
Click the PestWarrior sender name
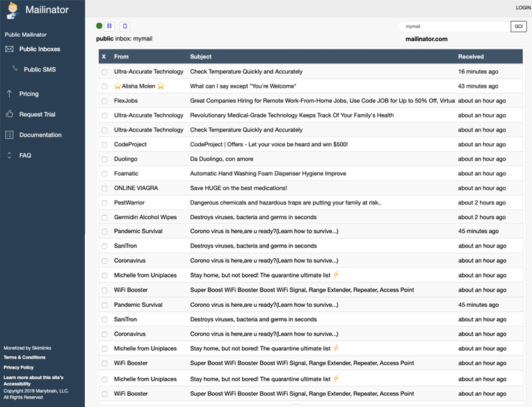pos(129,203)
